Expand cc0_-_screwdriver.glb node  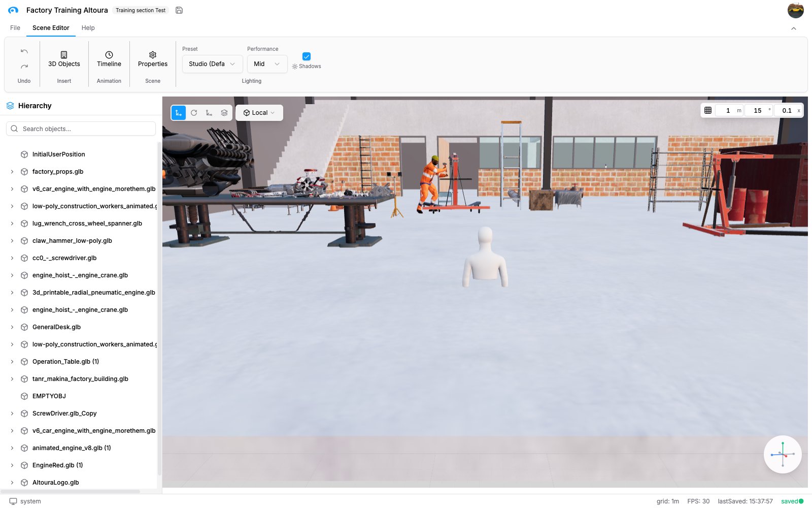click(x=12, y=258)
